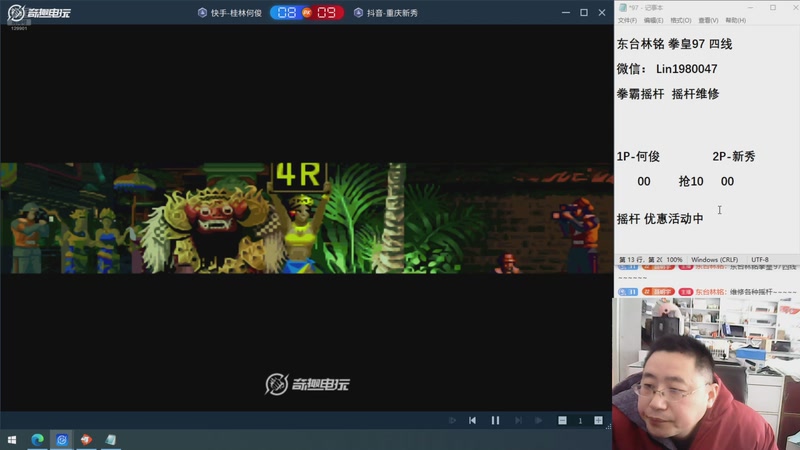Click the red score 09

pyautogui.click(x=327, y=13)
